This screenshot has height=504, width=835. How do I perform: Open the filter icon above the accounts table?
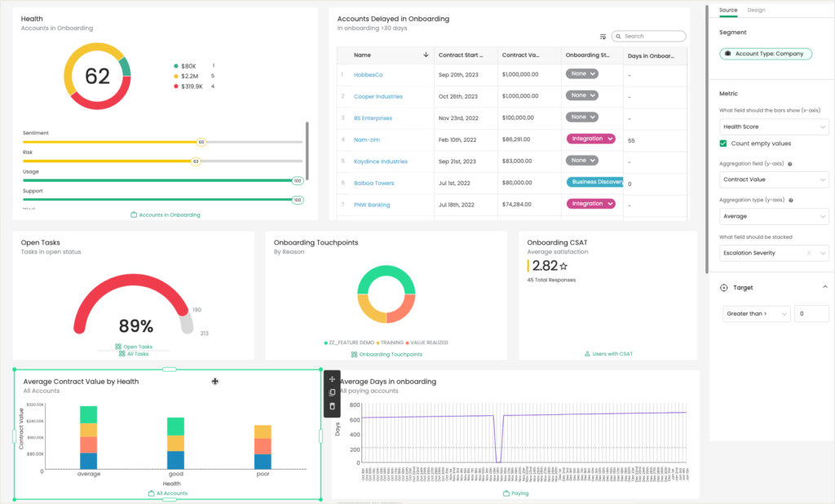(601, 36)
